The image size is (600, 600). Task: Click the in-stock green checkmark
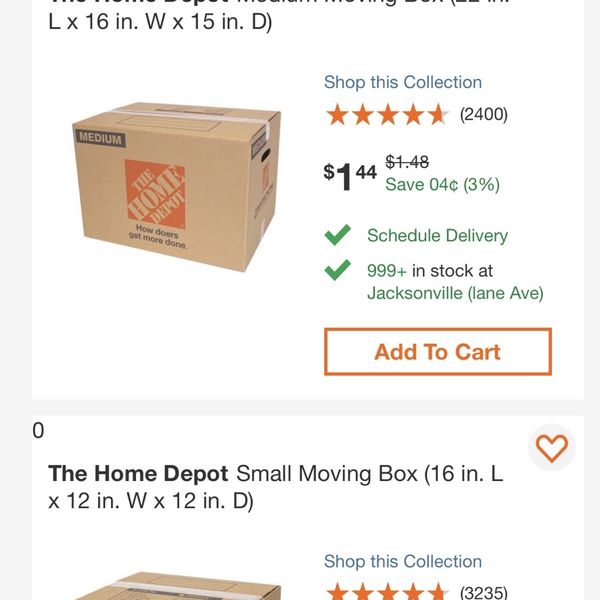(x=338, y=270)
